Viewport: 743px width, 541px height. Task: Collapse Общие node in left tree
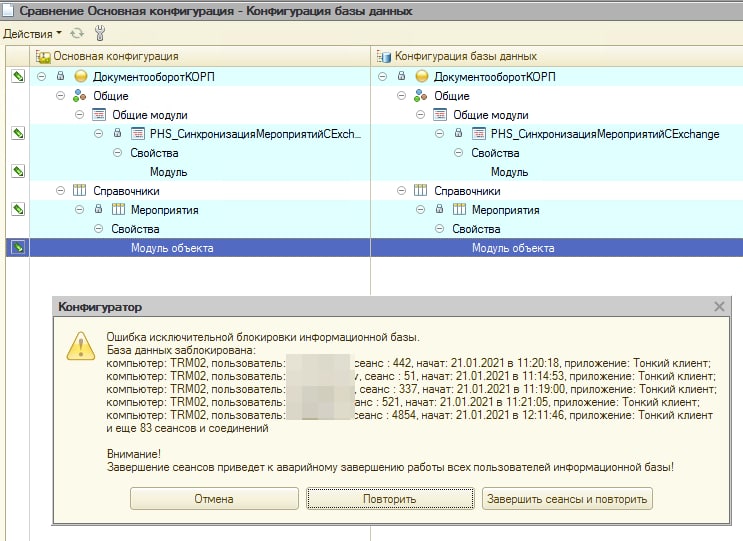click(61, 96)
